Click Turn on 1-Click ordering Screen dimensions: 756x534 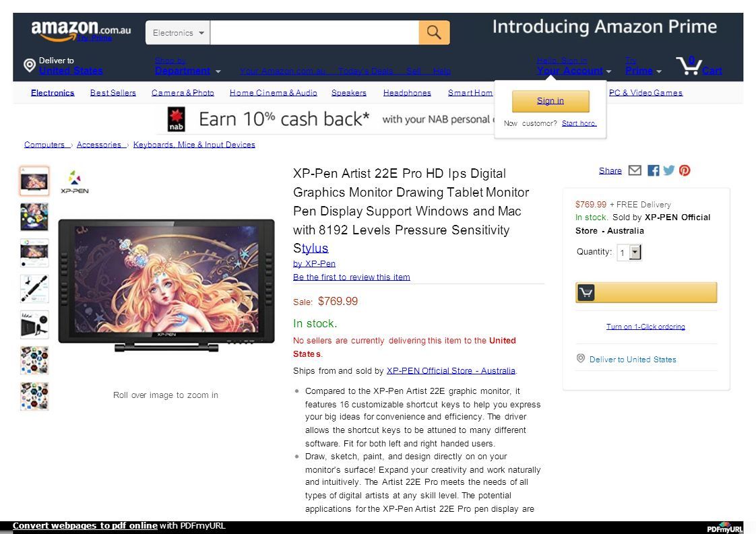tap(645, 327)
